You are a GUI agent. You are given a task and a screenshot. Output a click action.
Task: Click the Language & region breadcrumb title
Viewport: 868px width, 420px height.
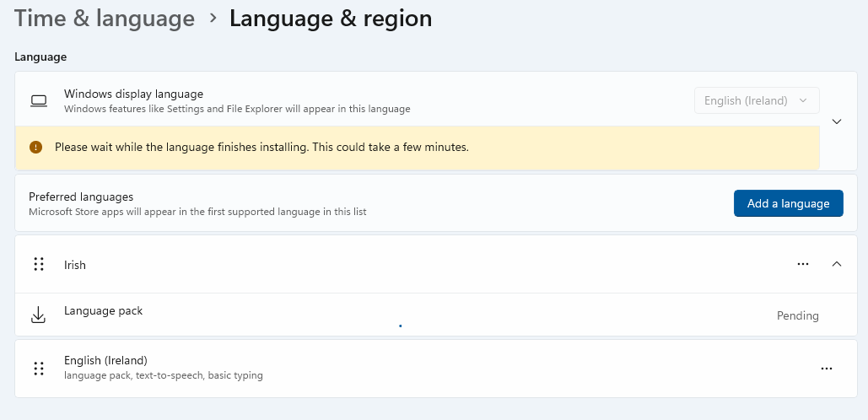[331, 19]
